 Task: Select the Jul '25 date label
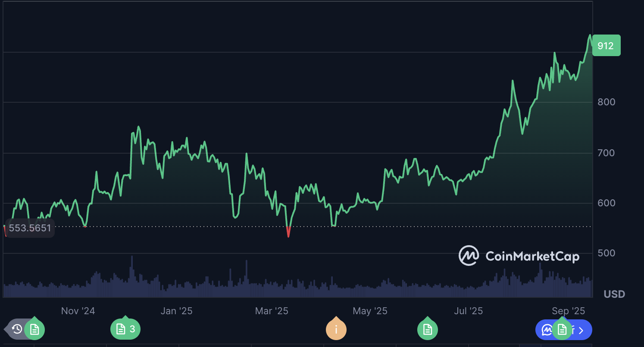tap(468, 311)
